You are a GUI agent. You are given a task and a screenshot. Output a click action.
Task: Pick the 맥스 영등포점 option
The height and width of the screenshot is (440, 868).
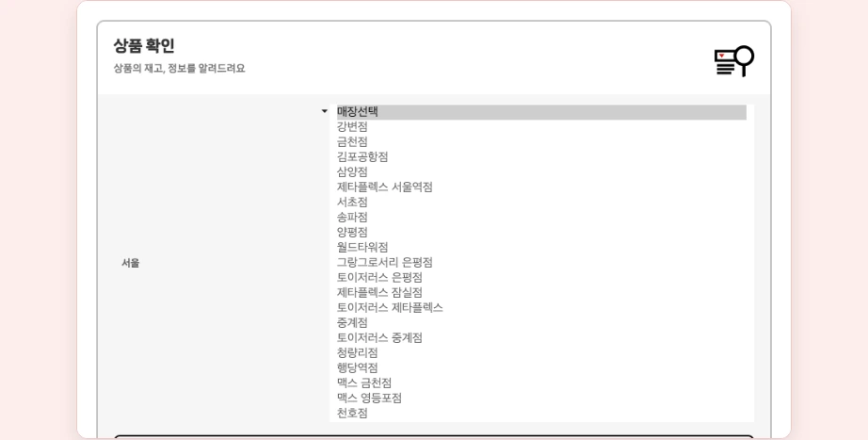pos(541,398)
